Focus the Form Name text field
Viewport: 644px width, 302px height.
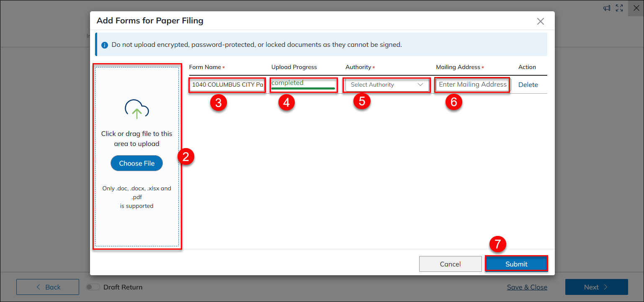[x=227, y=84]
